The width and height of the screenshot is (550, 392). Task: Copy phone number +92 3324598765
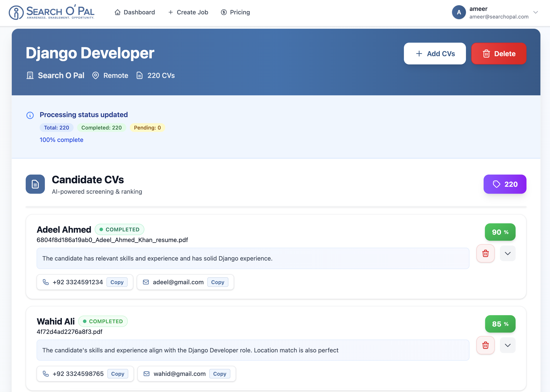coord(118,374)
